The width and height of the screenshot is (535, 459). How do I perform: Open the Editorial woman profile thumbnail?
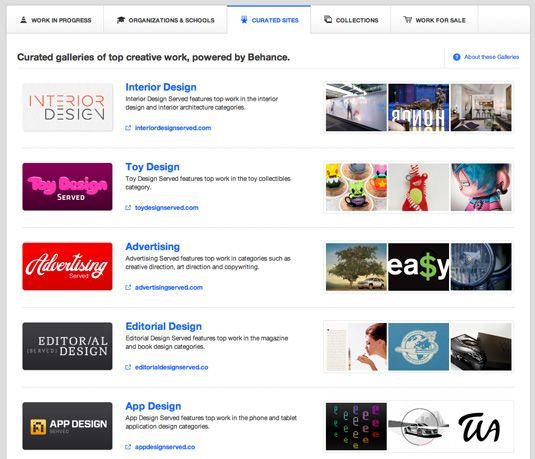(x=356, y=347)
